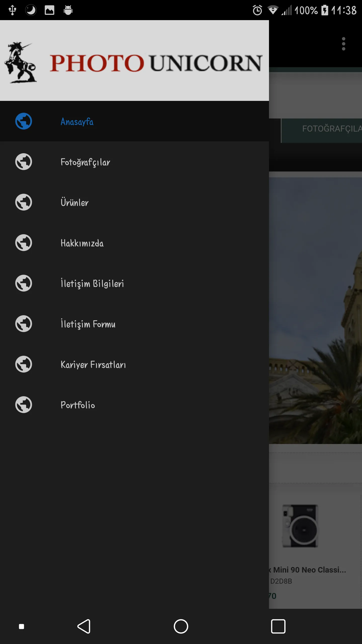Open the three-dot overflow menu

click(x=344, y=44)
